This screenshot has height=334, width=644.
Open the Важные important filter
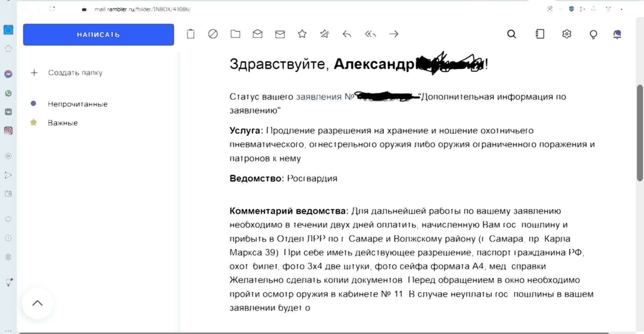[x=63, y=123]
